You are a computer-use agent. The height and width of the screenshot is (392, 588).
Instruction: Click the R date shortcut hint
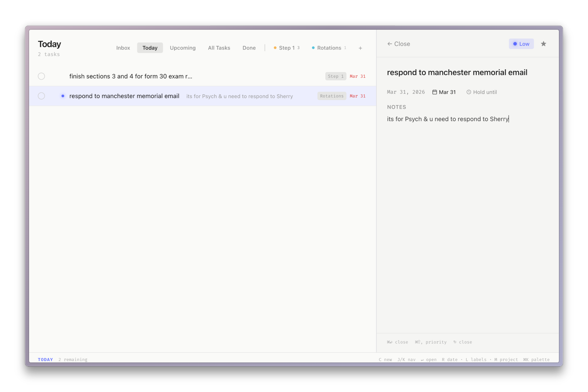[x=450, y=360]
